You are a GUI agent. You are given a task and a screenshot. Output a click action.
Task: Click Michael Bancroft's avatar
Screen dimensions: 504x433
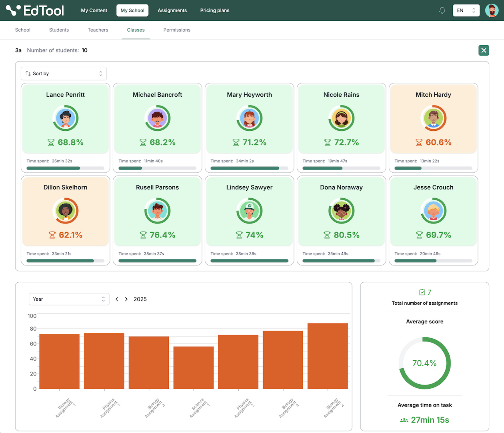click(158, 118)
